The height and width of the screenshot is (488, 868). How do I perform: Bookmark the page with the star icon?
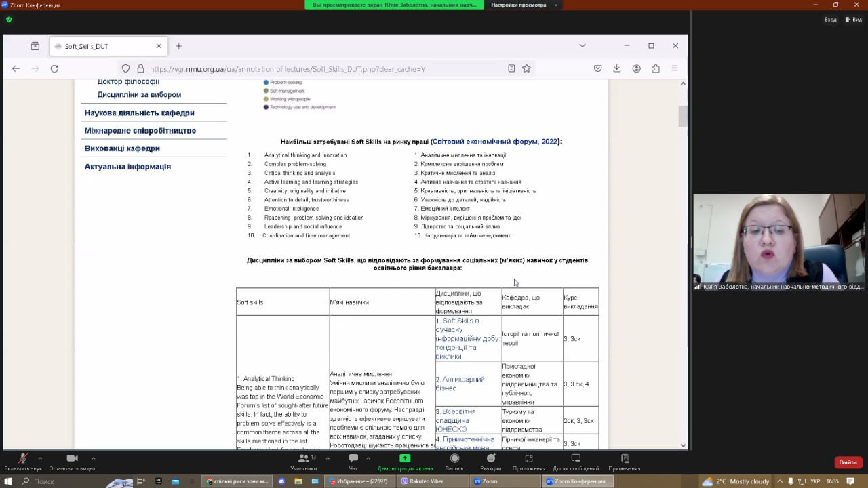[x=526, y=68]
